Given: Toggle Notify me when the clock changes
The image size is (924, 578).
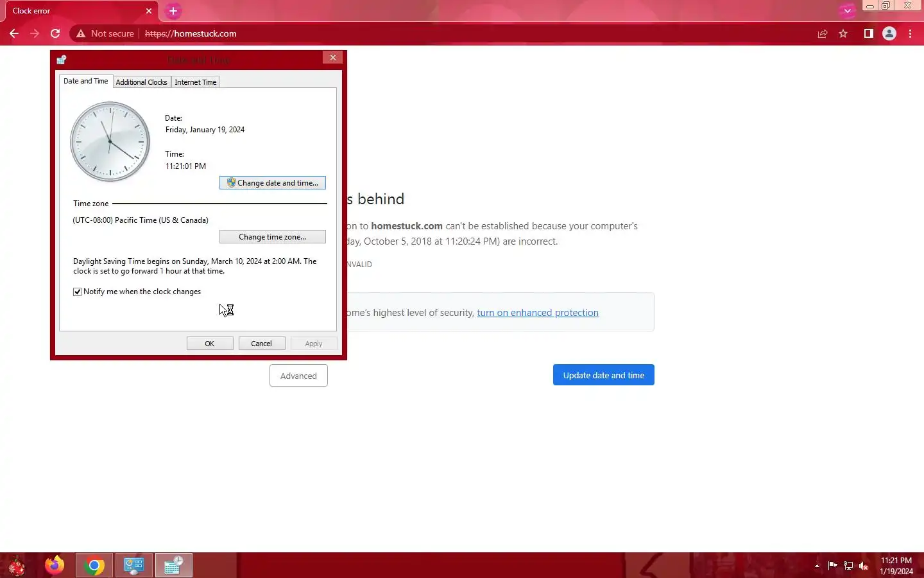Looking at the screenshot, I should (78, 292).
